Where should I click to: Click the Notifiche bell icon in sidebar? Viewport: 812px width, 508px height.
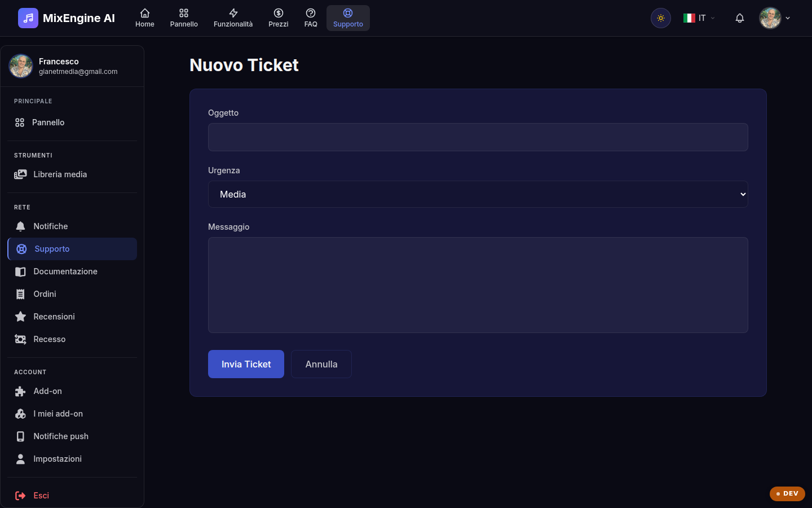pyautogui.click(x=20, y=226)
